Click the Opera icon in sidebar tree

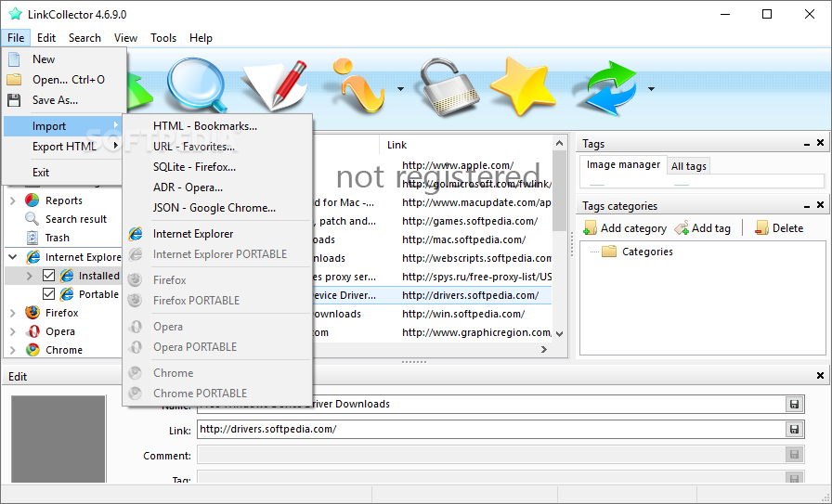pyautogui.click(x=32, y=331)
